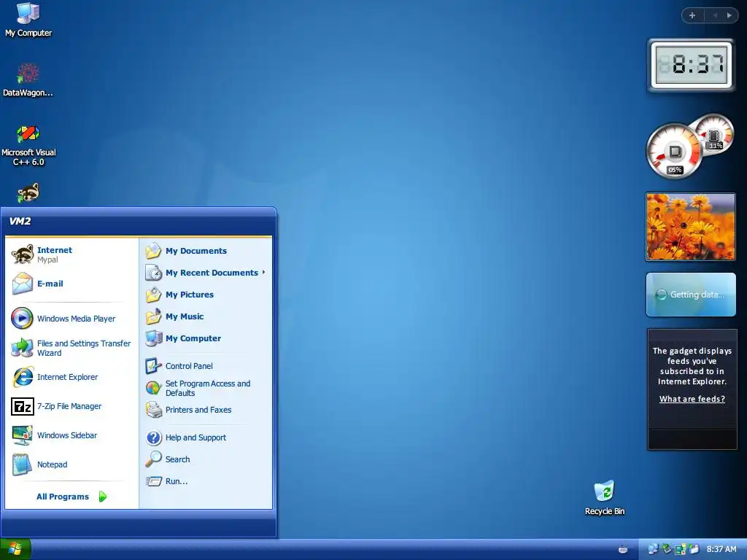Open the DataWagon desktop shortcut
Viewport: 747px width, 560px height.
pyautogui.click(x=28, y=79)
